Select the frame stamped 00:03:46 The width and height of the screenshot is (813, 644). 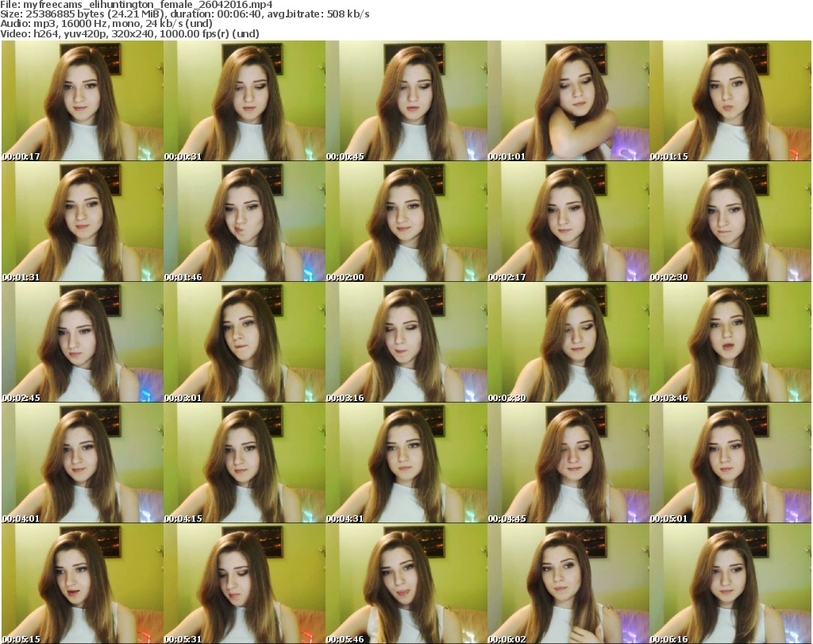click(730, 342)
